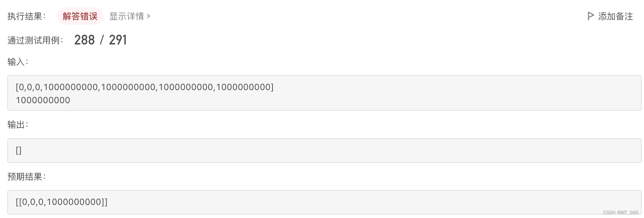644x218 pixels.
Task: Click the 添加备注 text label
Action: tap(615, 16)
